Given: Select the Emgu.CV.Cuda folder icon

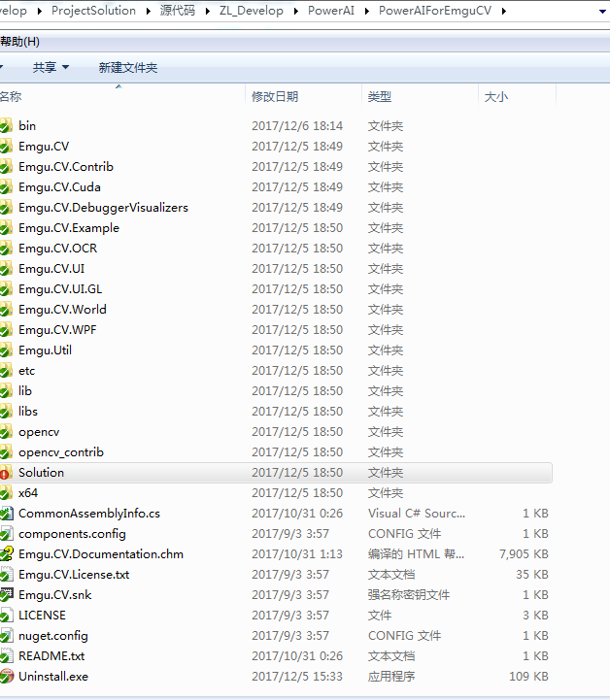Looking at the screenshot, I should 6,187.
